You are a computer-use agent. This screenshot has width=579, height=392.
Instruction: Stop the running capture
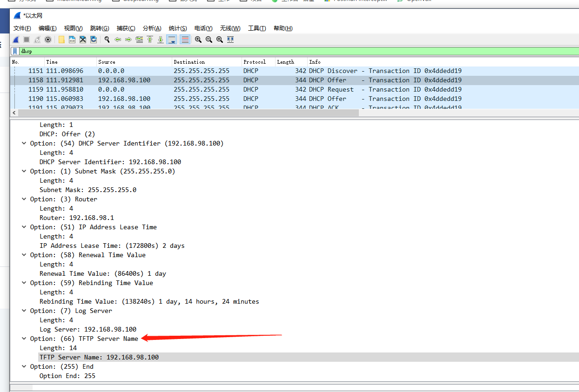coord(27,40)
